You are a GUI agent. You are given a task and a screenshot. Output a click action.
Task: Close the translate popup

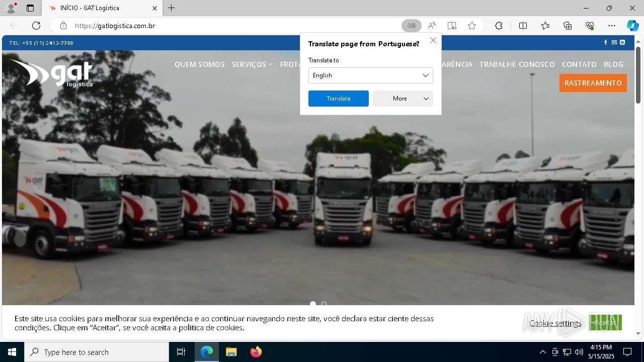point(433,40)
